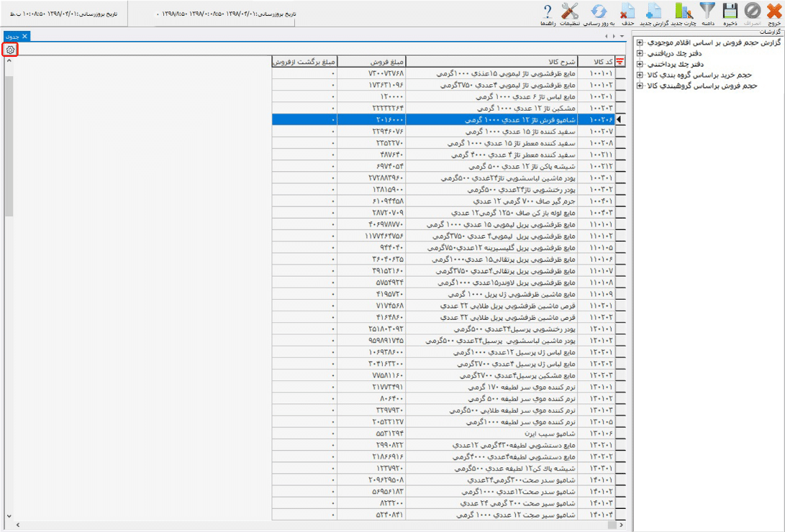
Task: Click the Delete (حذف) report icon
Action: (x=627, y=12)
